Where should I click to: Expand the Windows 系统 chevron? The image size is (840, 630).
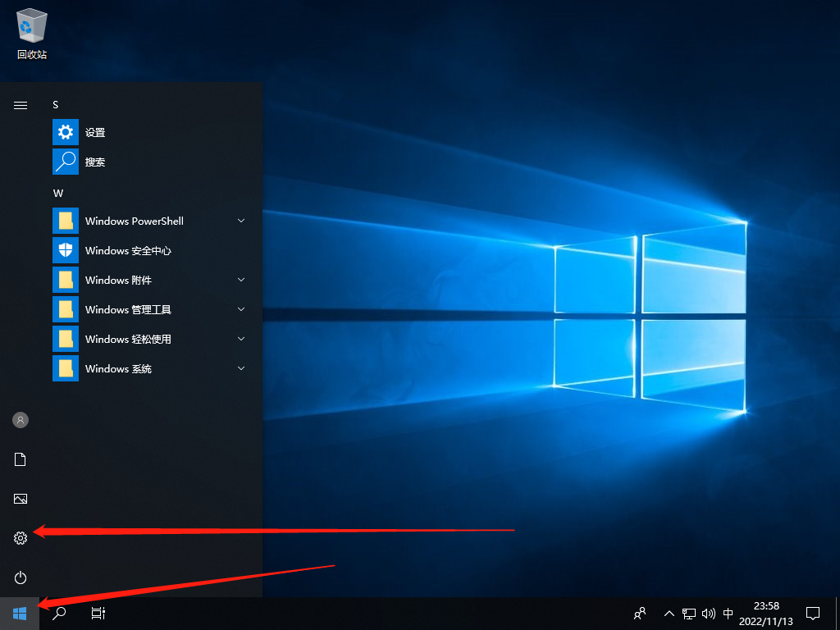[x=241, y=368]
